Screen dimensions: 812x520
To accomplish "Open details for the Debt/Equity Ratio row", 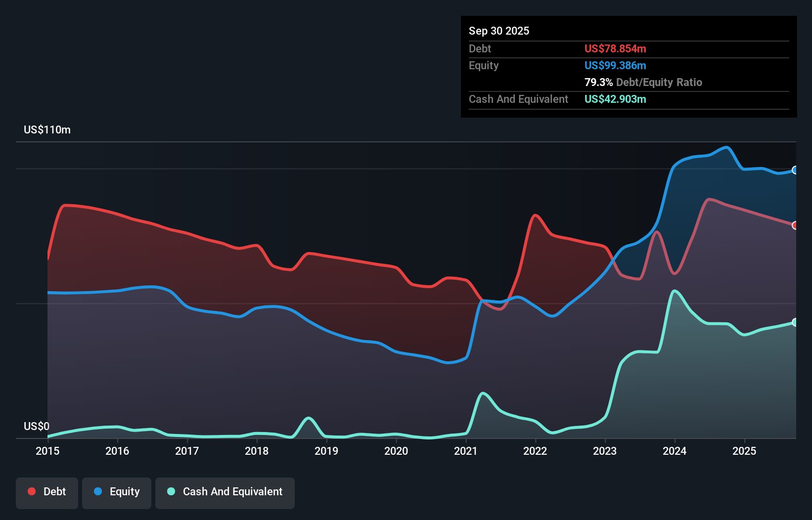I will click(643, 83).
